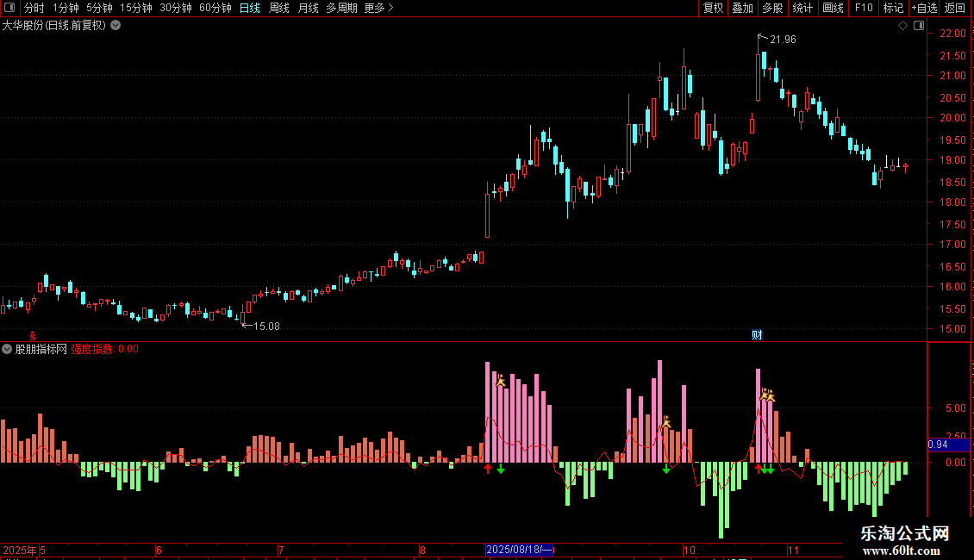Click the green down arrow near month 10

click(666, 469)
